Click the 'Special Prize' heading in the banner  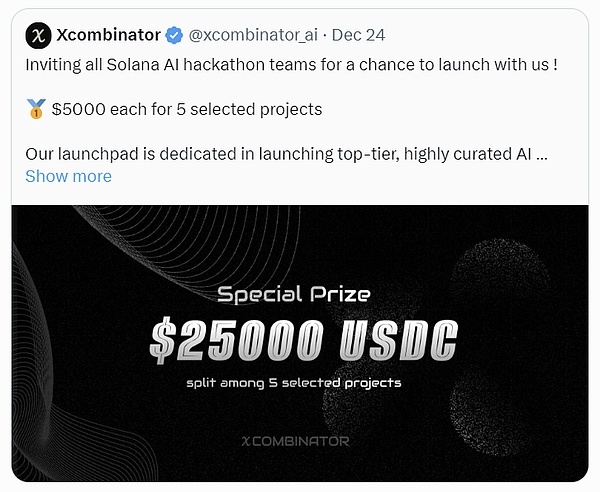pos(293,294)
